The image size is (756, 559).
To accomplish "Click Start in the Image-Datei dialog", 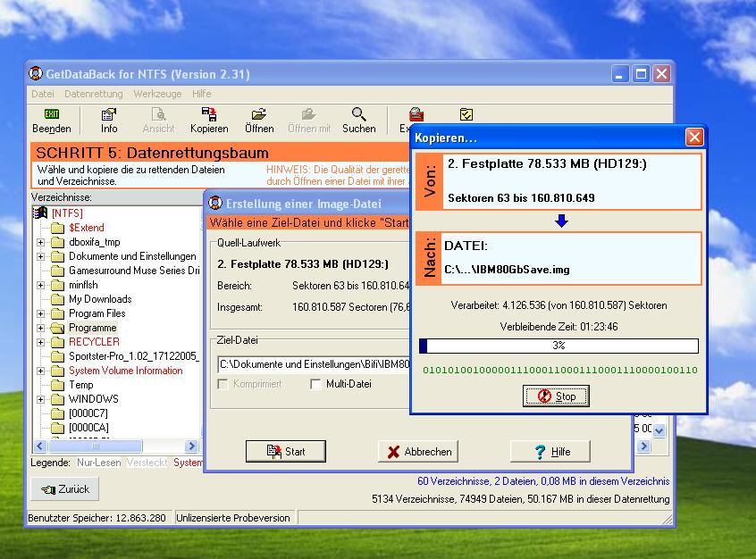I will pyautogui.click(x=286, y=452).
